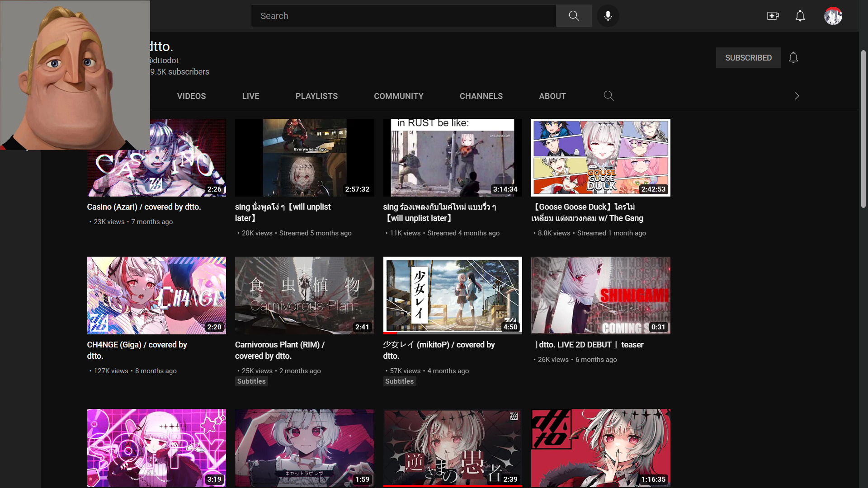The height and width of the screenshot is (488, 868).
Task: Open account avatar menu
Action: [x=833, y=16]
